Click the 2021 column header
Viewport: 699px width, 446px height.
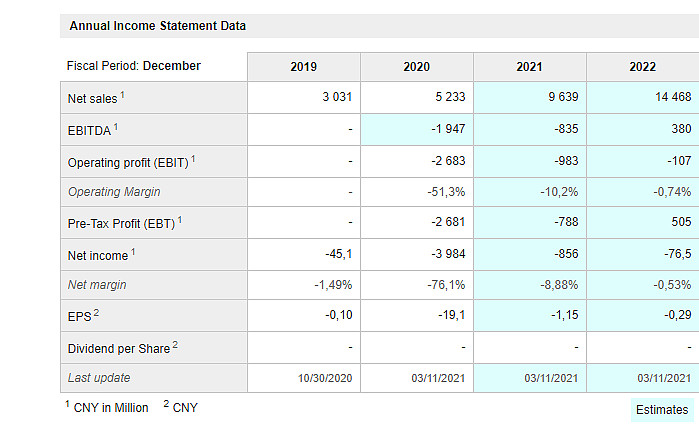click(529, 67)
